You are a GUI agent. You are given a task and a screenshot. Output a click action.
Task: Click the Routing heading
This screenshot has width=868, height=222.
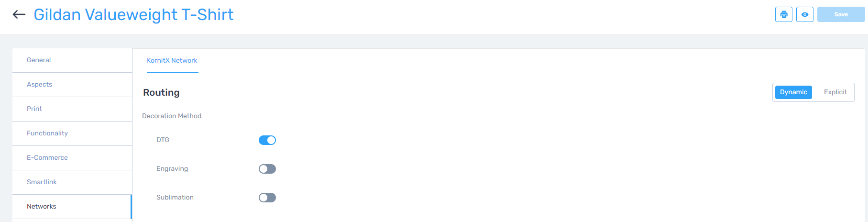pyautogui.click(x=161, y=92)
